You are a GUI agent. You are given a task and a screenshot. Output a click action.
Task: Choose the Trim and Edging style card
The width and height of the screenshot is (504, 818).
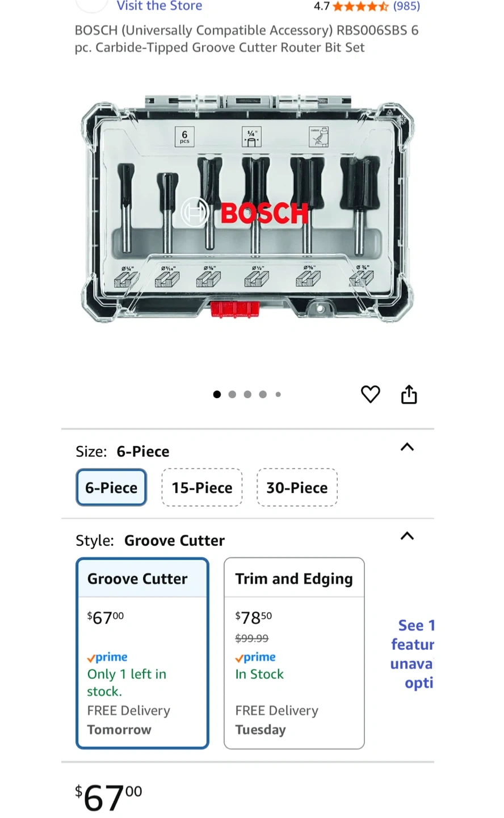(294, 653)
